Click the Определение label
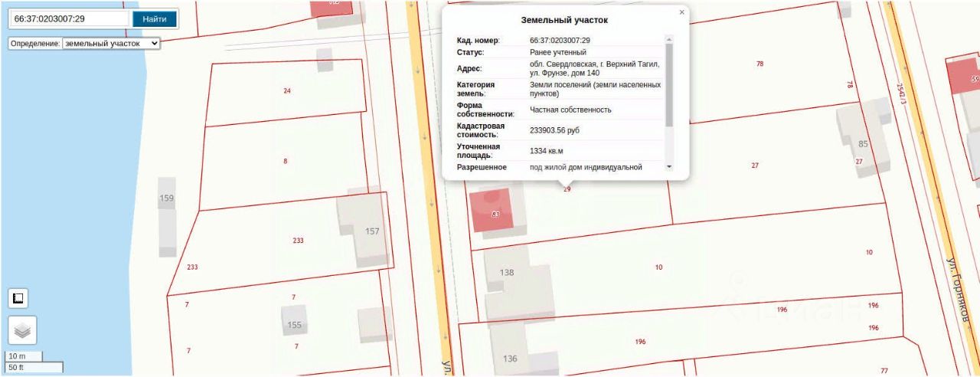Screen dimensions: 980x377 35,44
